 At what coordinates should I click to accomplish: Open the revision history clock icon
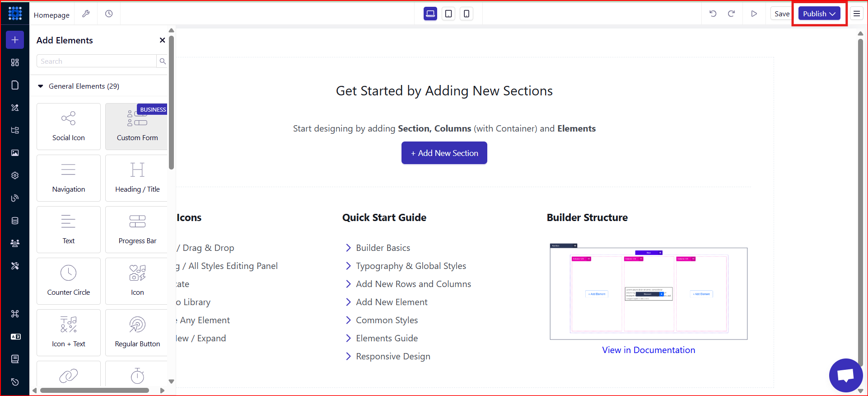click(x=109, y=14)
